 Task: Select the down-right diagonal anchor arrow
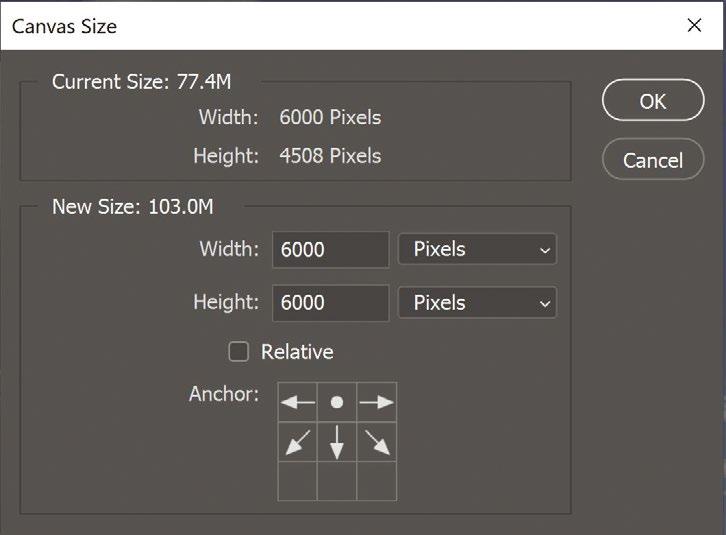(377, 441)
